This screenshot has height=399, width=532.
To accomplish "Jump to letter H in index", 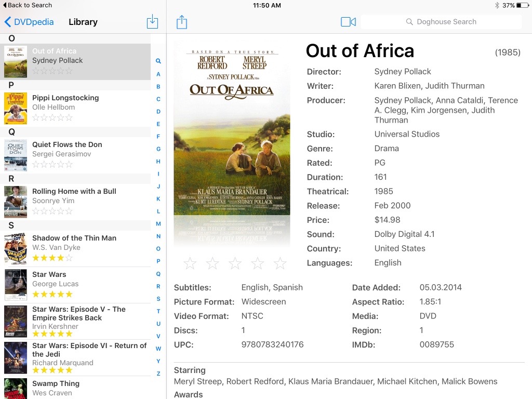I will coord(158,162).
